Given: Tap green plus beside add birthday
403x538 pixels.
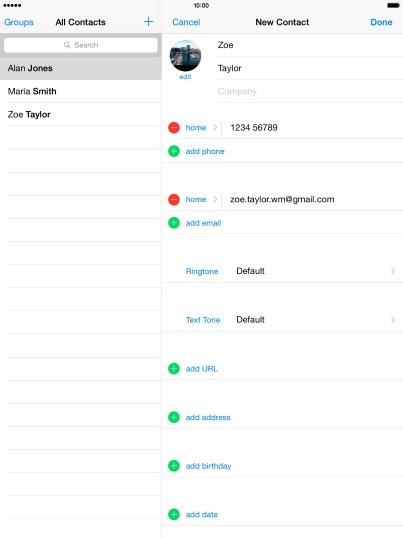Looking at the screenshot, I should 174,466.
